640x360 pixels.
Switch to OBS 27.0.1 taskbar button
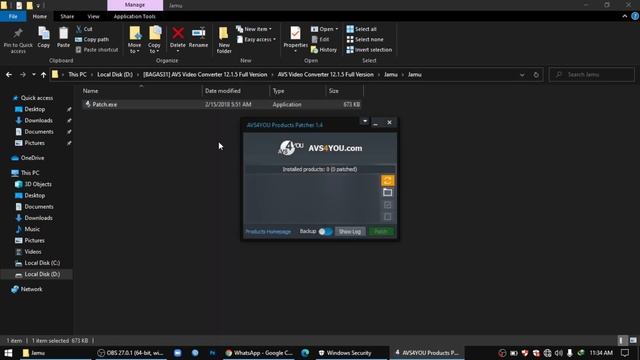[x=131, y=353]
